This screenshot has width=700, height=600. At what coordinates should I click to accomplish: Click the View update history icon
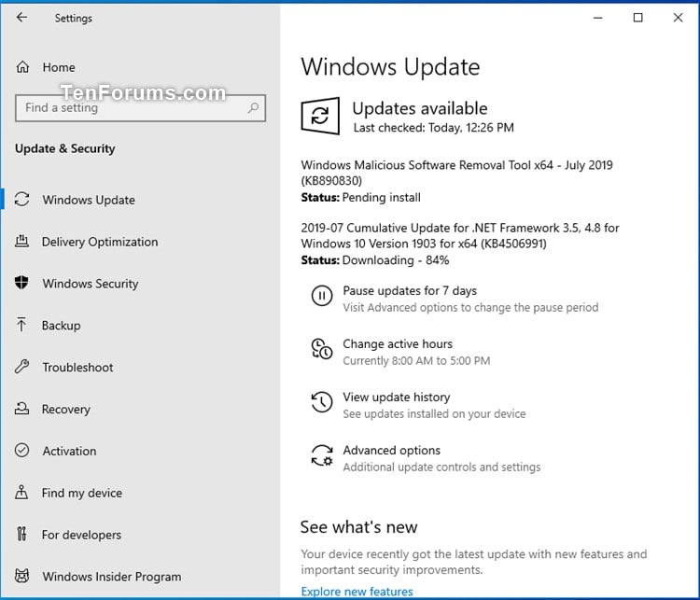tap(322, 402)
